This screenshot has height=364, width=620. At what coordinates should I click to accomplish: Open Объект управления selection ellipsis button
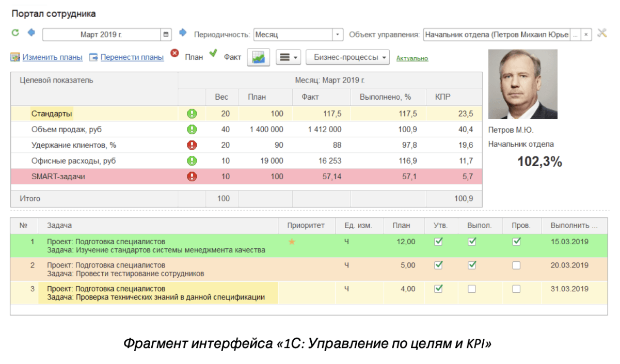point(576,35)
